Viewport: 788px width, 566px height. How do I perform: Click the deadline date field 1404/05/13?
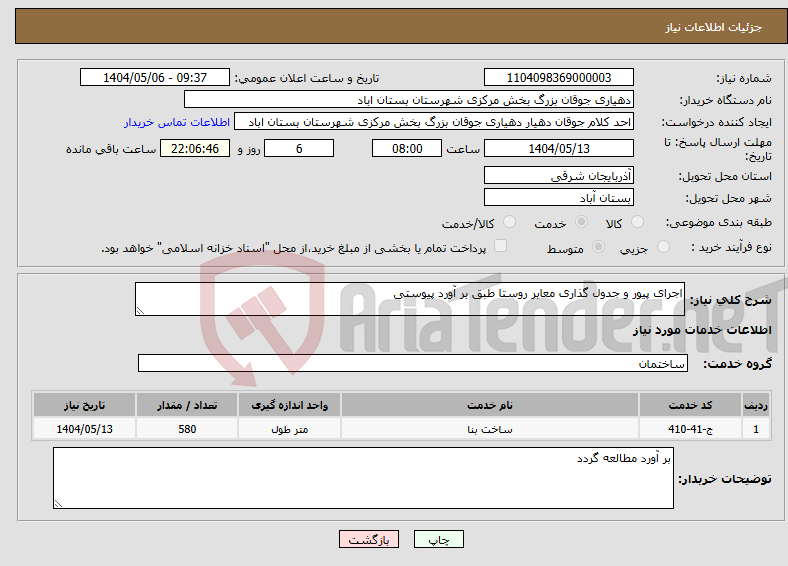coord(559,148)
